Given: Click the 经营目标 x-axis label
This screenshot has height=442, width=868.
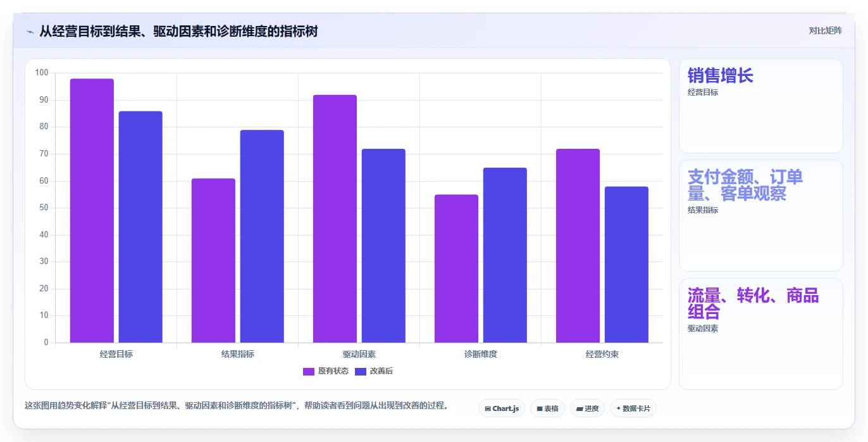Looking at the screenshot, I should [116, 354].
